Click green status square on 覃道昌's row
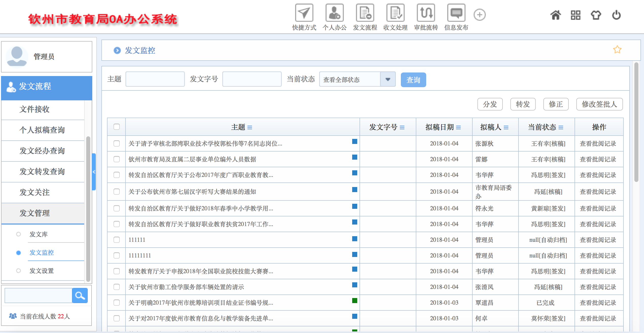The height and width of the screenshot is (333, 644). 355,301
